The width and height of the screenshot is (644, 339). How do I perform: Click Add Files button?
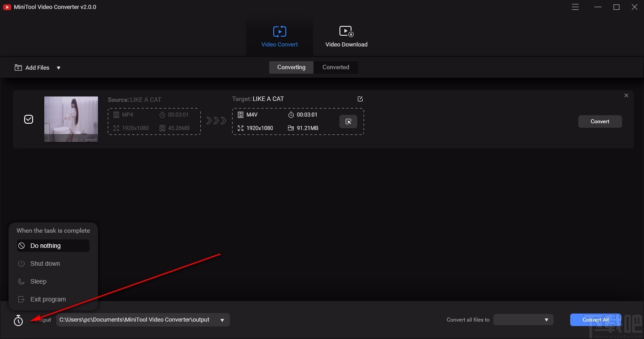coord(32,68)
